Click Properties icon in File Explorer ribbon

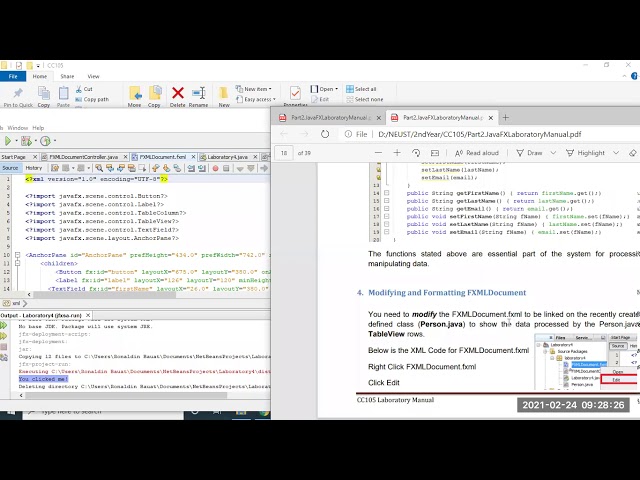point(295,93)
